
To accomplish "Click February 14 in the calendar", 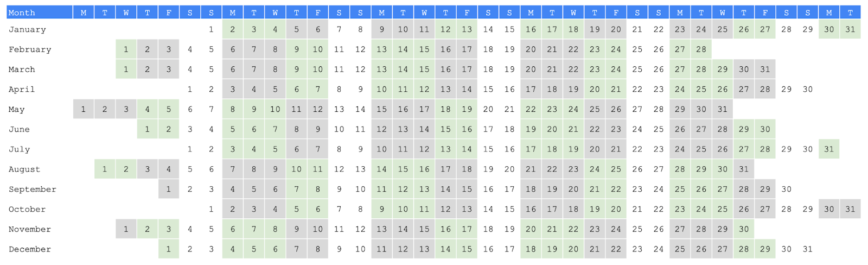I will coord(403,49).
